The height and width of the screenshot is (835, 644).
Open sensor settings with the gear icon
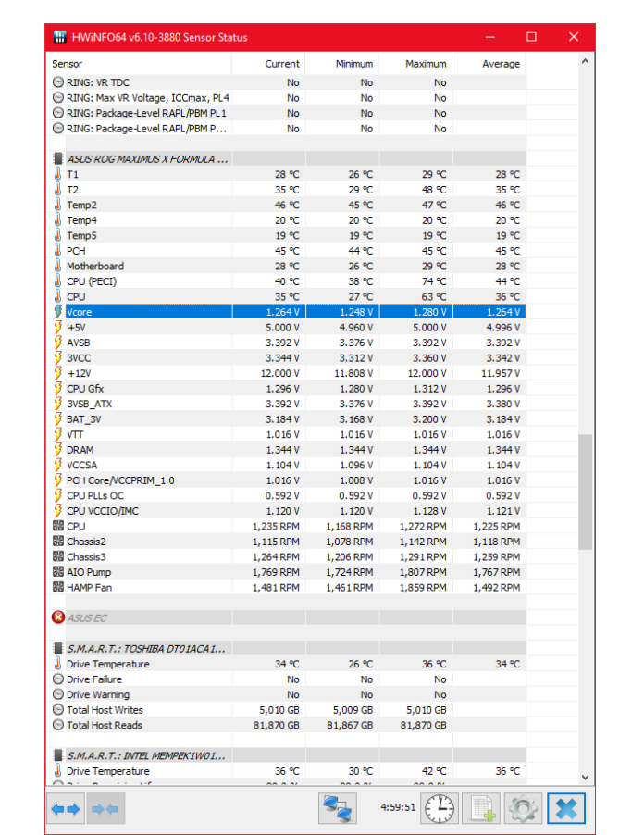523,809
